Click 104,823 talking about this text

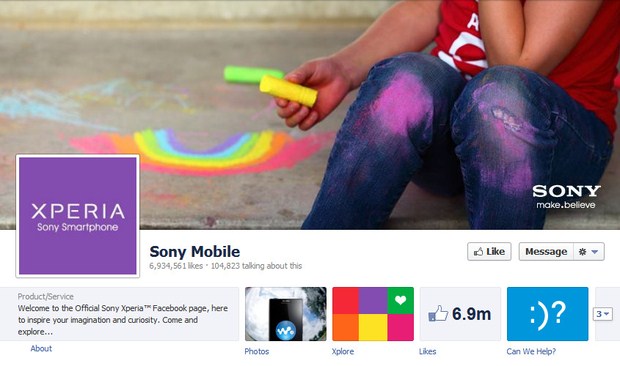[256, 266]
